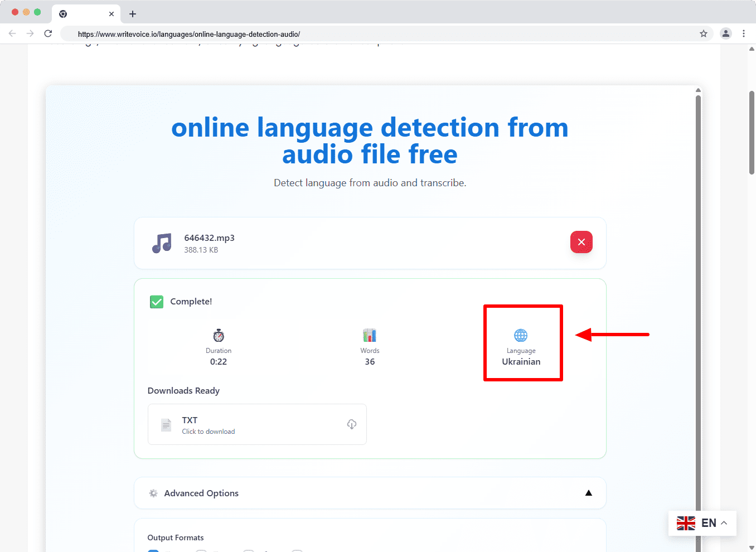Image resolution: width=756 pixels, height=552 pixels.
Task: Click the music note file icon
Action: tap(162, 243)
